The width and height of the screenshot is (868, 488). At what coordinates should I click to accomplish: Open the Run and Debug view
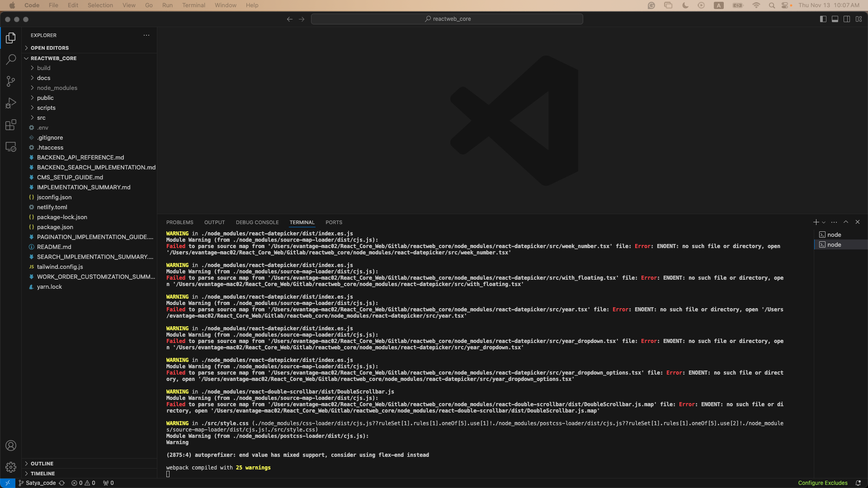(11, 103)
